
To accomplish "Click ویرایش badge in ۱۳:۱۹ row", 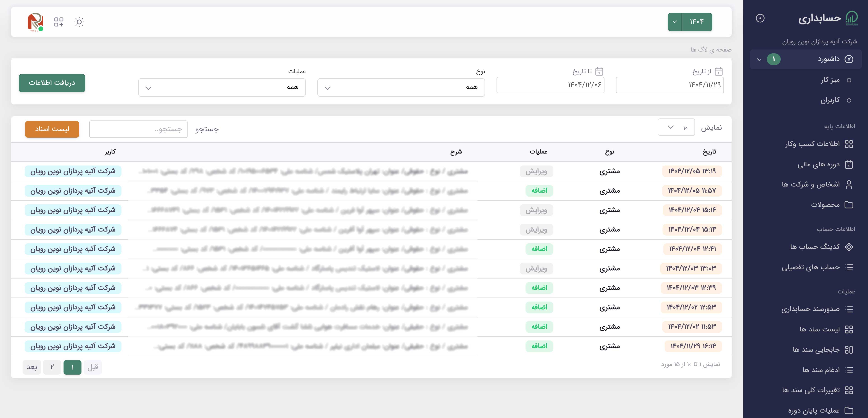I will pyautogui.click(x=536, y=171).
